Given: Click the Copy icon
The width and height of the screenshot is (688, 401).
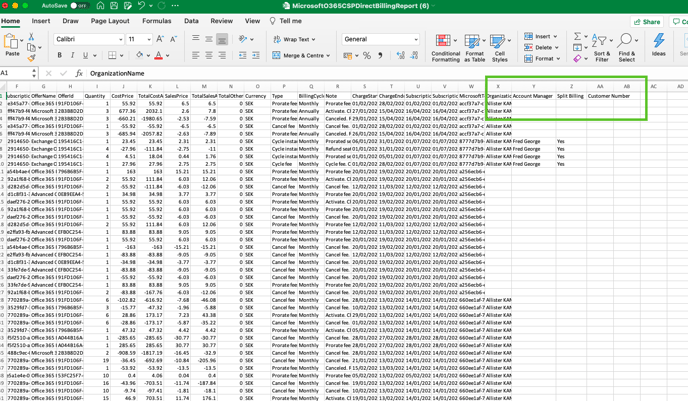Looking at the screenshot, I should coord(31,47).
